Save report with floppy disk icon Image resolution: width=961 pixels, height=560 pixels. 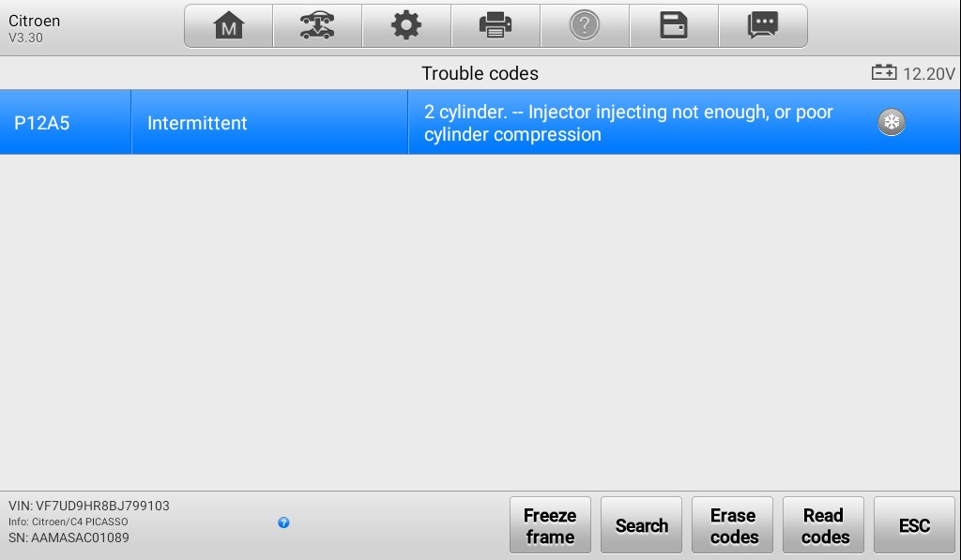(674, 25)
